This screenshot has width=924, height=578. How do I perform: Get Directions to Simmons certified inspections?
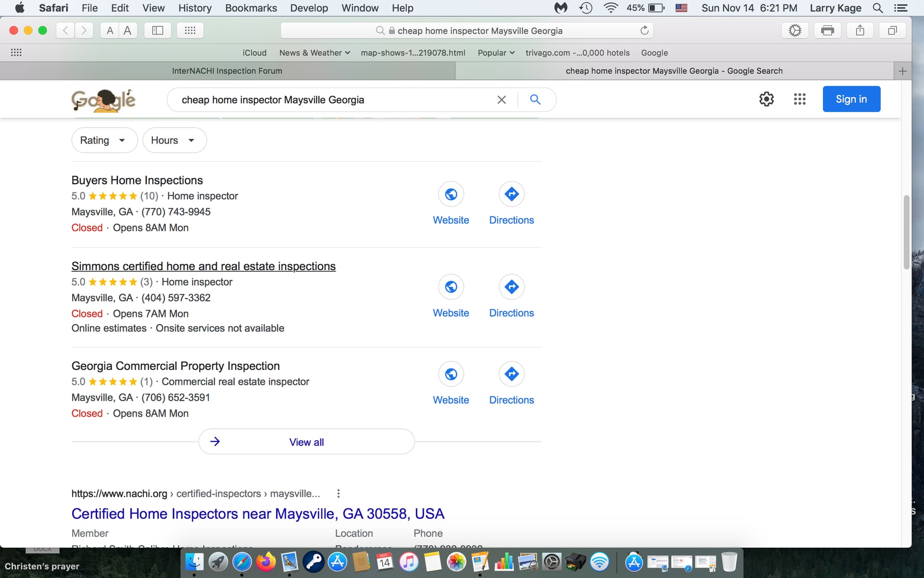(x=511, y=287)
